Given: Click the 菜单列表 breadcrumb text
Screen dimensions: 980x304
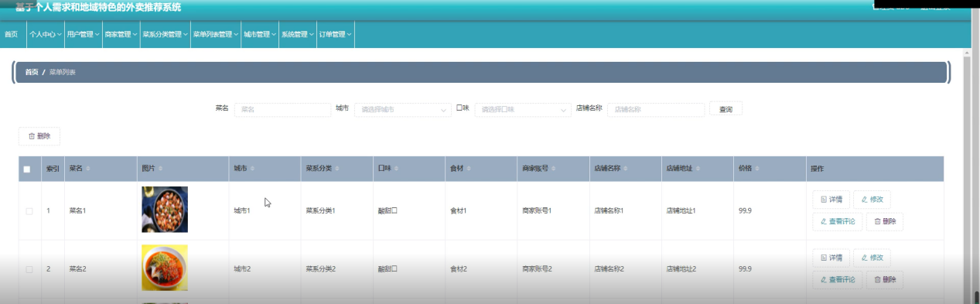Looking at the screenshot, I should point(62,72).
